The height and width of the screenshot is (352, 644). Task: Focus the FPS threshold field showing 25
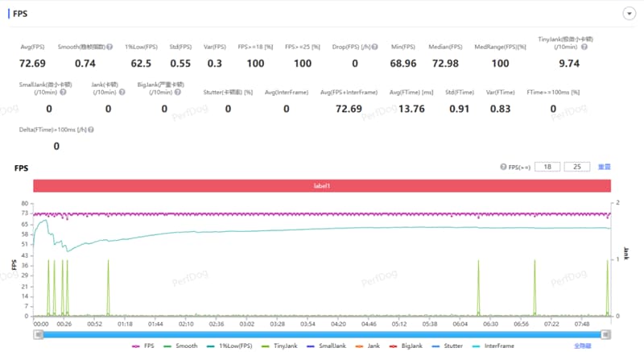pyautogui.click(x=577, y=167)
